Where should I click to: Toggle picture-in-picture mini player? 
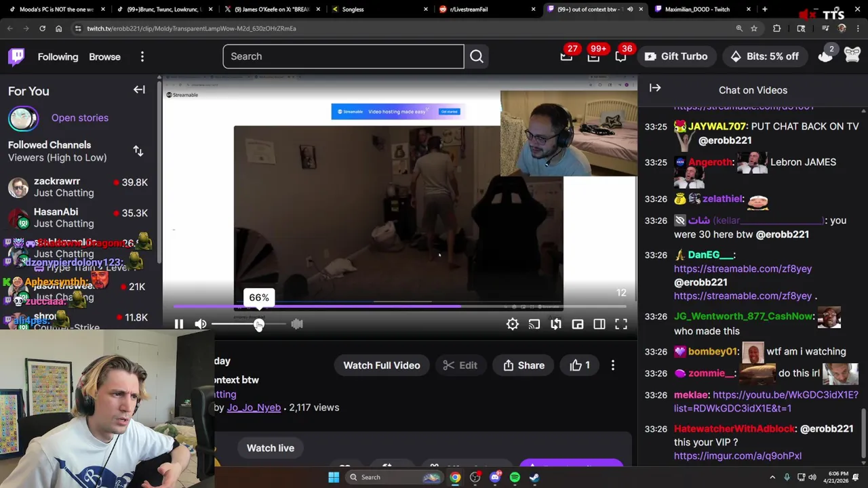pos(578,325)
